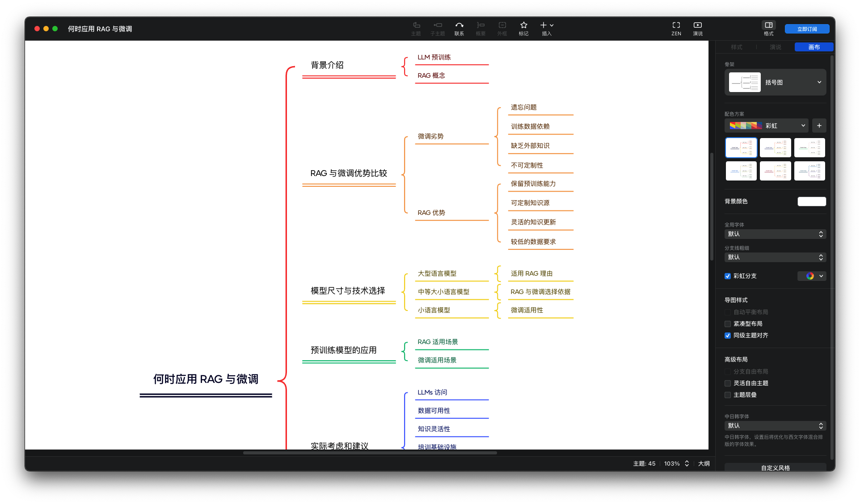Open the 括号图 skeleton dropdown
Image resolution: width=860 pixels, height=504 pixels.
coord(775,82)
